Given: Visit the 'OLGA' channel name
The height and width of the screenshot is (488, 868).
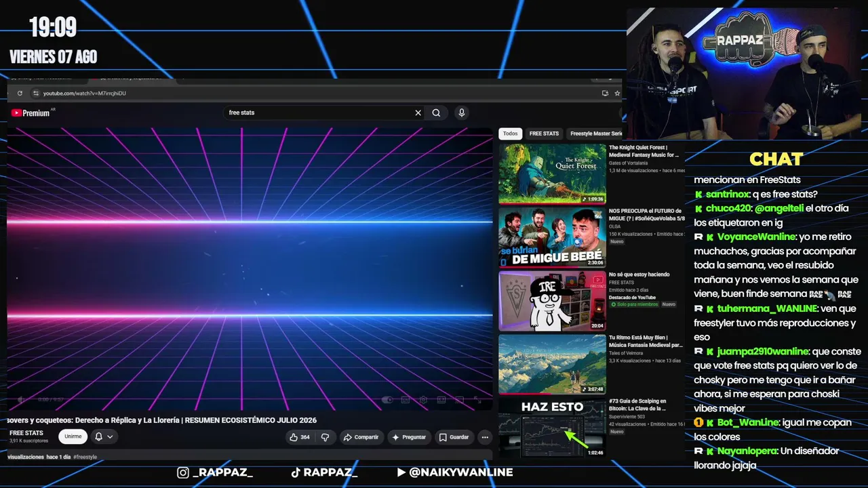Looking at the screenshot, I should (614, 226).
